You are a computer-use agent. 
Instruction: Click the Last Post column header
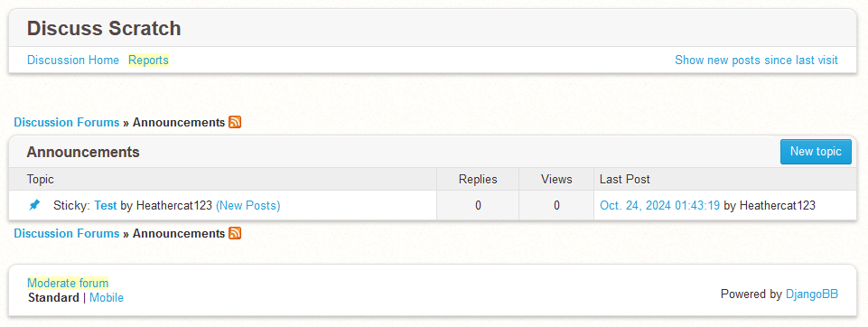point(625,179)
